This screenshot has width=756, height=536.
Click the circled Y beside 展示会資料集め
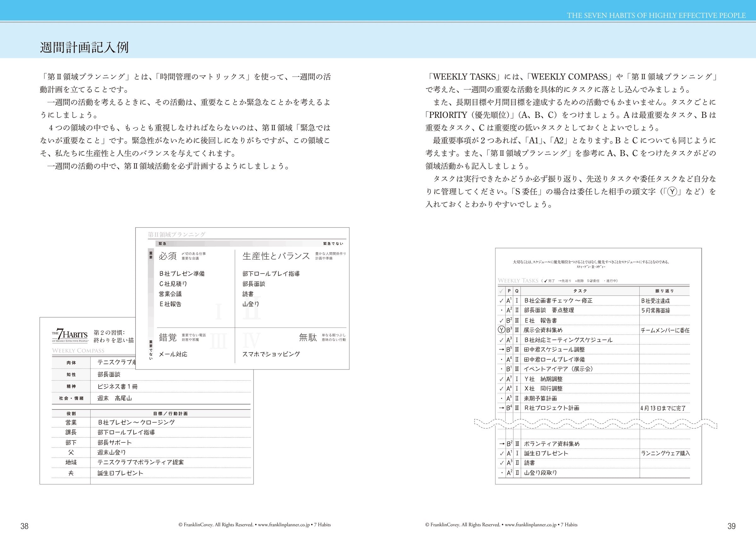pyautogui.click(x=501, y=330)
